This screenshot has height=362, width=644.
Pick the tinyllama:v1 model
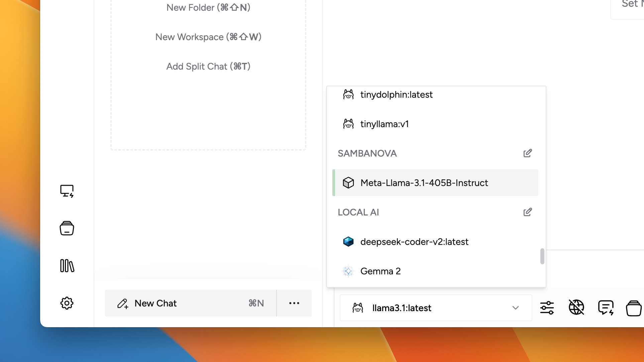pos(385,124)
